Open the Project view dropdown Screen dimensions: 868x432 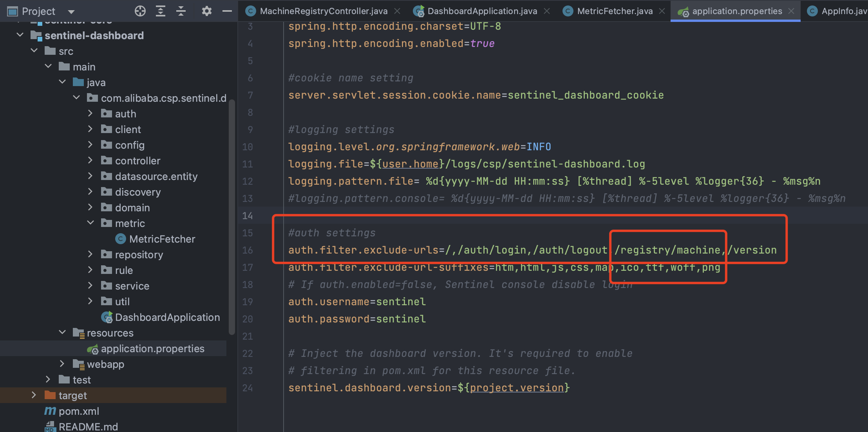click(x=71, y=12)
